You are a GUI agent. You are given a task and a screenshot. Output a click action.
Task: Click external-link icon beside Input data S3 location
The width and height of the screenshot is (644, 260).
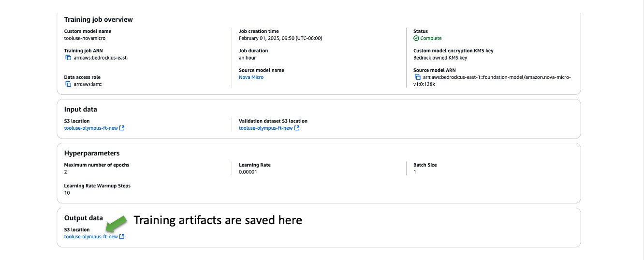(122, 128)
